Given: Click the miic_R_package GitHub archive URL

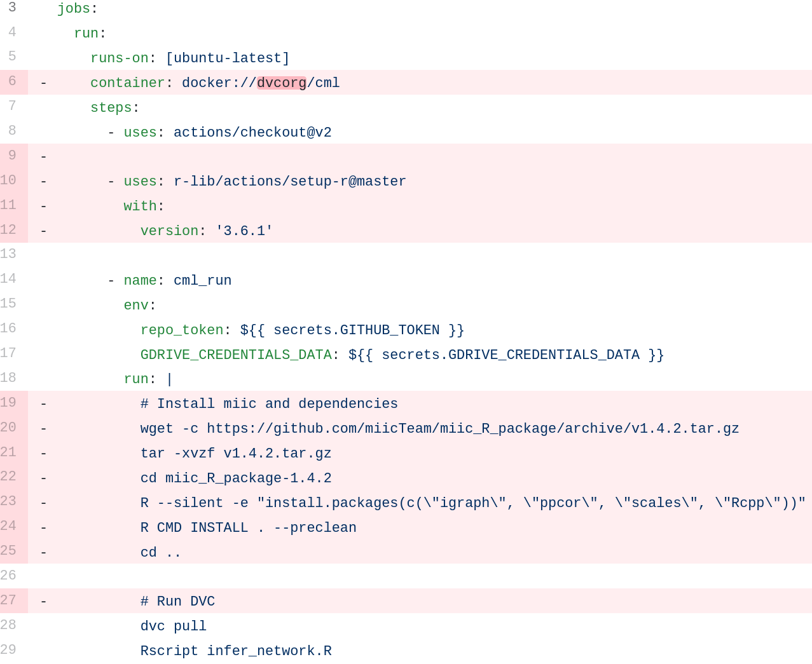Looking at the screenshot, I should 472,429.
